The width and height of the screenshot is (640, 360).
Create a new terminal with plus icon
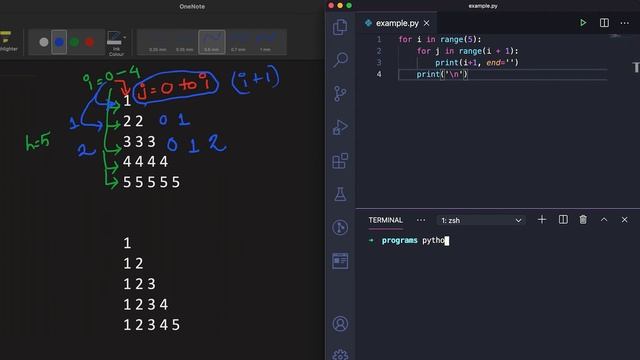pos(542,220)
